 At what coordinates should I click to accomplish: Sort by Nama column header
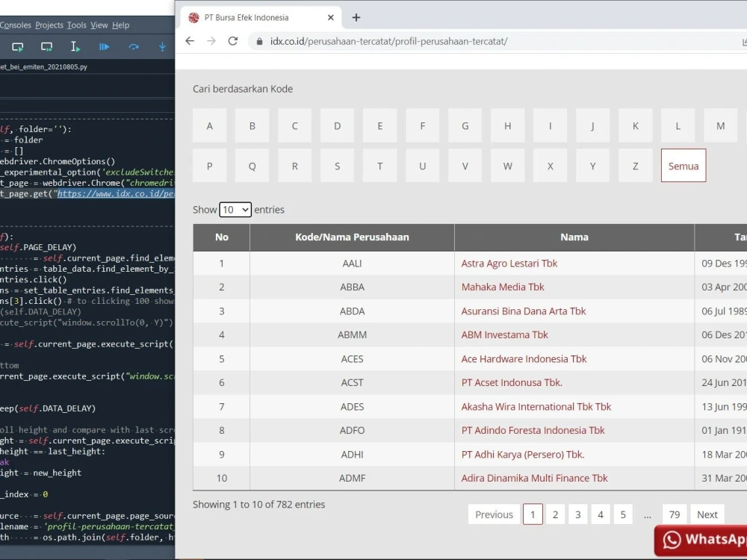[x=574, y=237]
